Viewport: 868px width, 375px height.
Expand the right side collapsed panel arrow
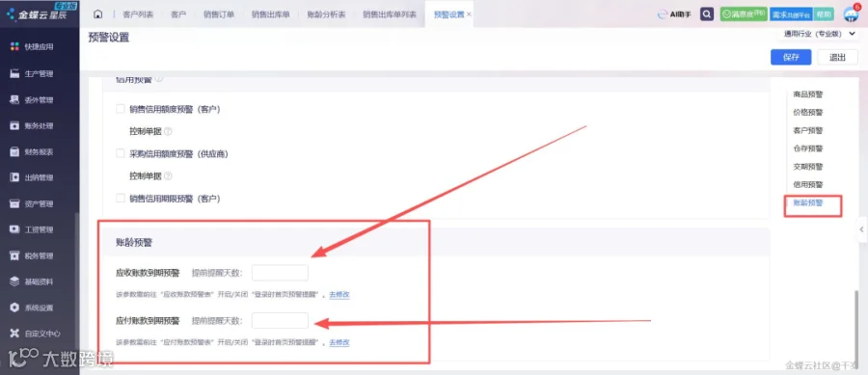862,229
